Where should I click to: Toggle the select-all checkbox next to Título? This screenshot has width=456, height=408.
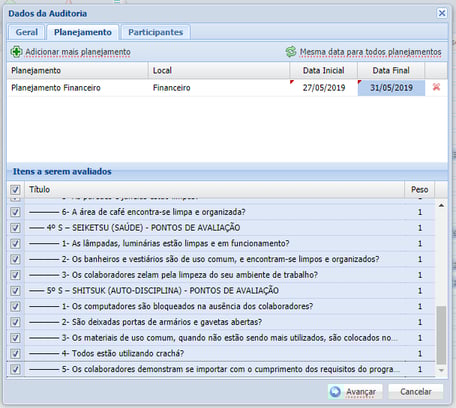[x=15, y=190]
